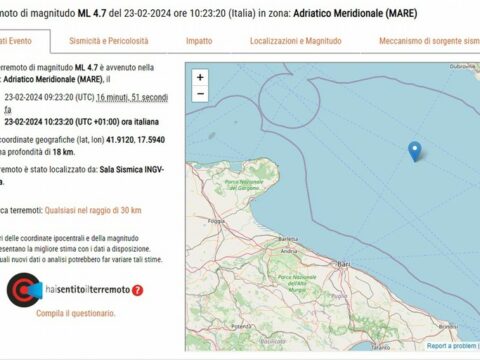The height and width of the screenshot is (360, 480).
Task: Click Parco Nazionale del Gargano map label
Action: [244, 185]
